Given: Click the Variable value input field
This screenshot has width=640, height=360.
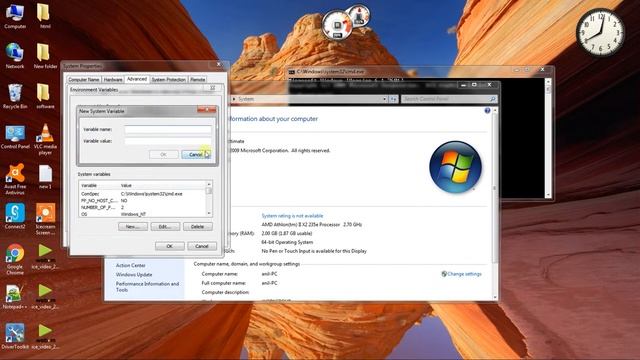Looking at the screenshot, I should pyautogui.click(x=168, y=141).
